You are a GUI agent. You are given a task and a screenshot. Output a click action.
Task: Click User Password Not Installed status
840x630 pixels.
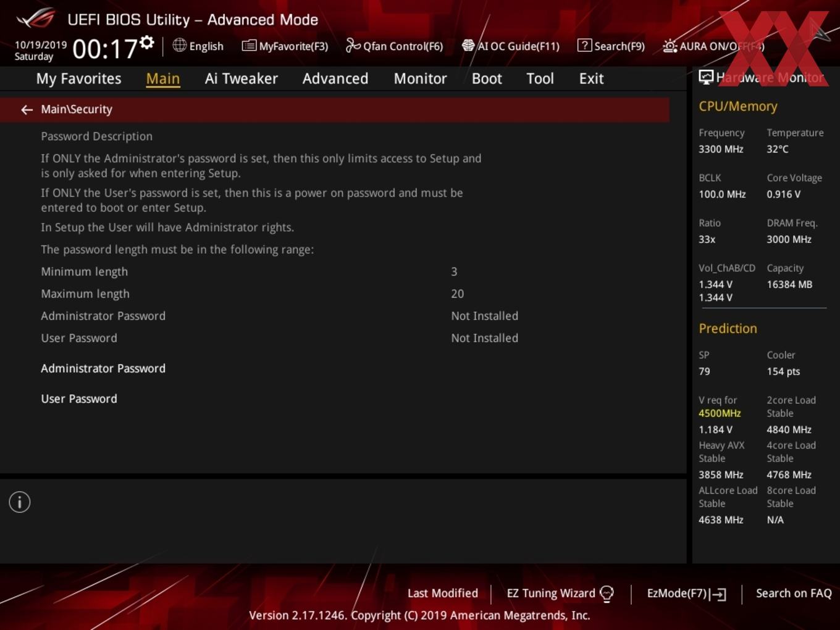coord(484,338)
